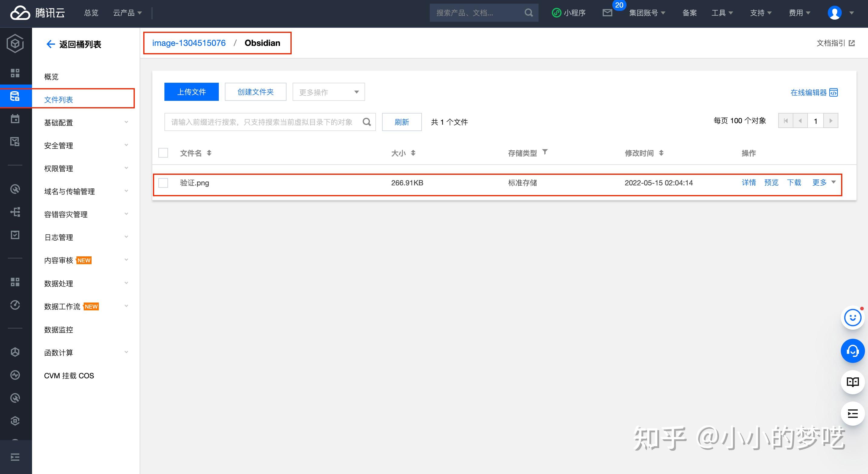Image resolution: width=868 pixels, height=474 pixels.
Task: Open the image-1304515076 breadcrumb link
Action: pos(189,43)
